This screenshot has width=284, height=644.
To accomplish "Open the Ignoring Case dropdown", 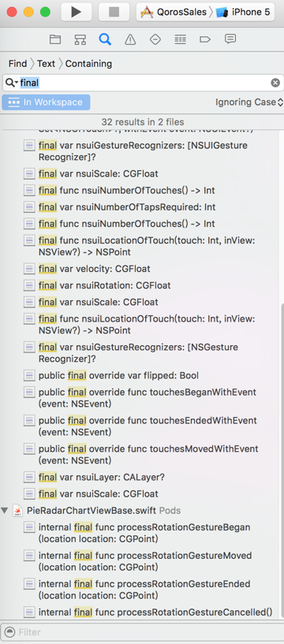I will [249, 102].
